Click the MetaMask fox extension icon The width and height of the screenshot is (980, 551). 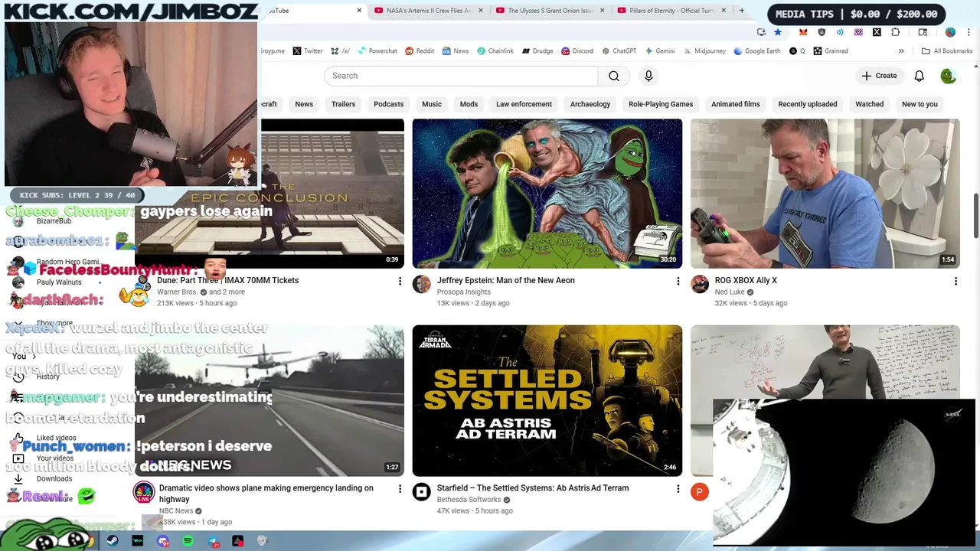click(x=803, y=32)
